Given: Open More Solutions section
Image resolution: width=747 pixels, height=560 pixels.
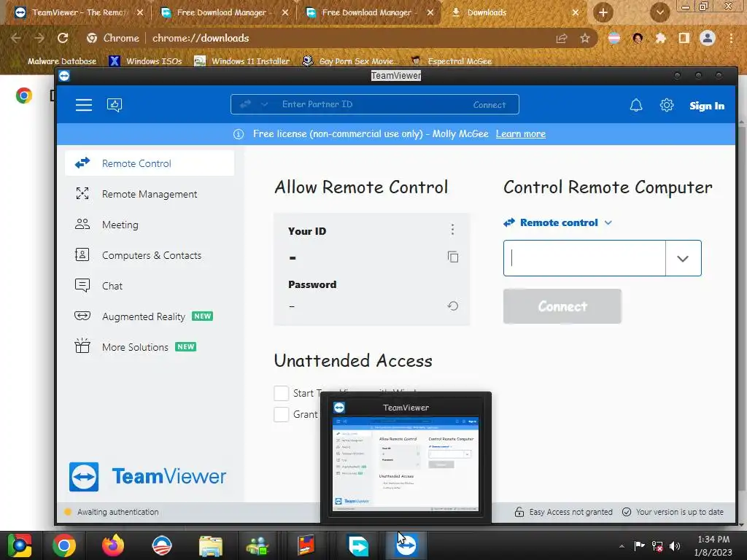Looking at the screenshot, I should coord(150,346).
